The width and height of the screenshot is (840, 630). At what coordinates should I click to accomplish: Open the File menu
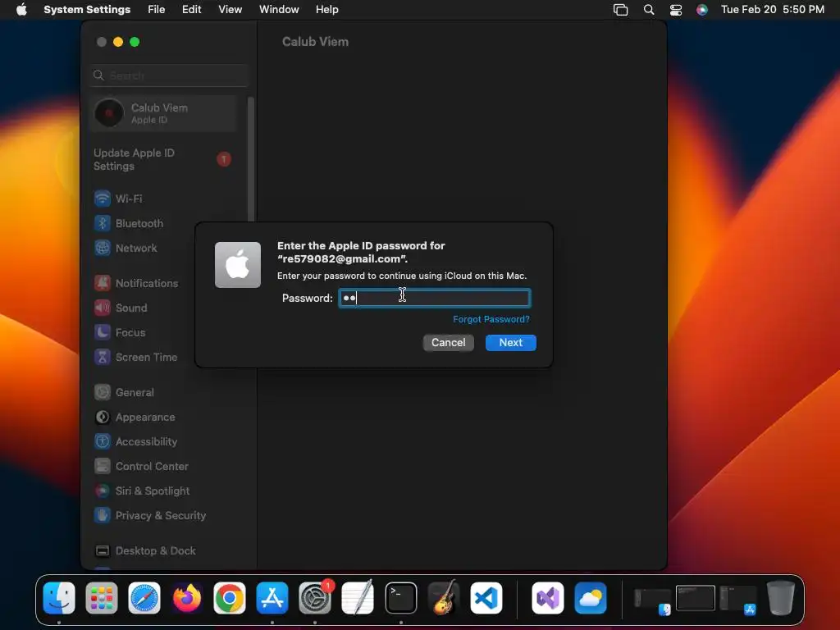(x=157, y=10)
